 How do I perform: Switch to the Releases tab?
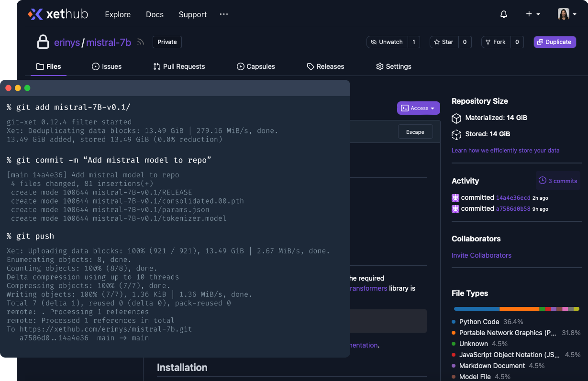325,66
